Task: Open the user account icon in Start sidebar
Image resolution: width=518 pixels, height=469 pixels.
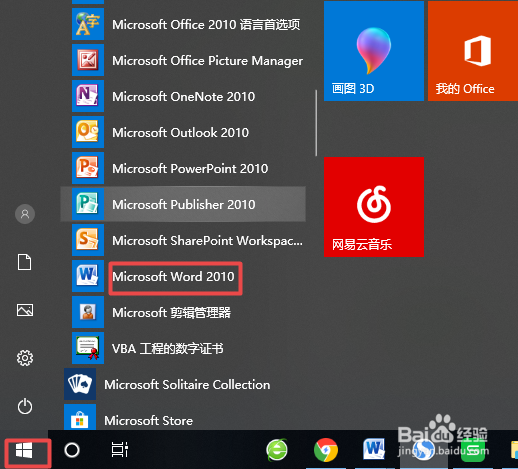Action: (25, 214)
